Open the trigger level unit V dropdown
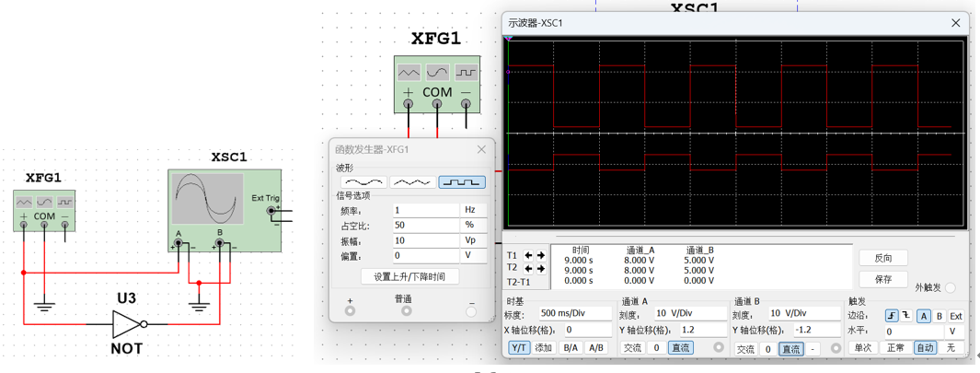Screen dimensions: 980x373 pyautogui.click(x=954, y=330)
